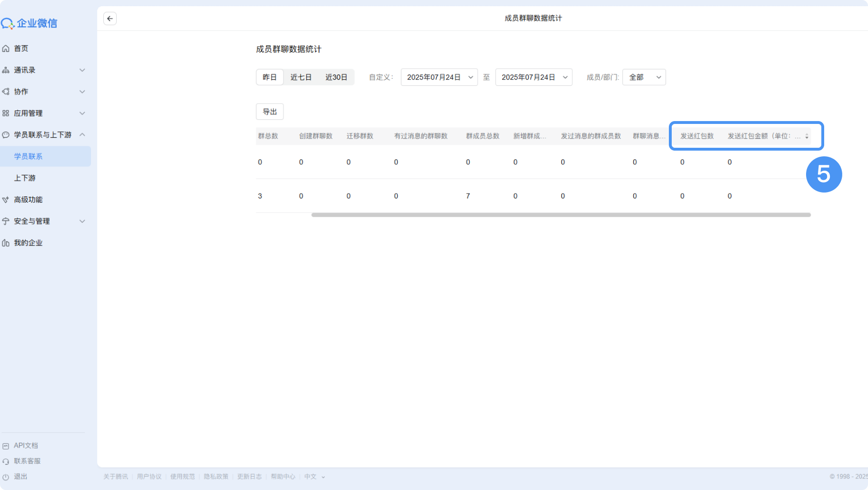Click the 群总数 value 3

pyautogui.click(x=260, y=196)
